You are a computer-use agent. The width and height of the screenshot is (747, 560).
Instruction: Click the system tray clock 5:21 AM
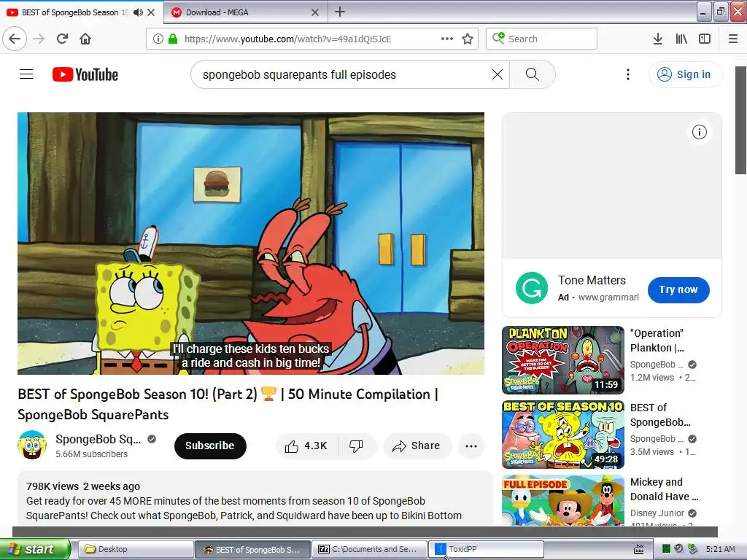[720, 549]
